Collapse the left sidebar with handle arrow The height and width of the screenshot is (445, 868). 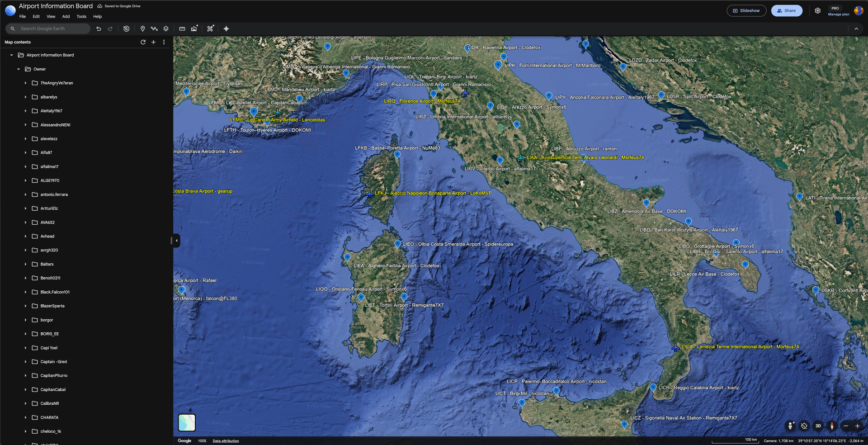176,241
